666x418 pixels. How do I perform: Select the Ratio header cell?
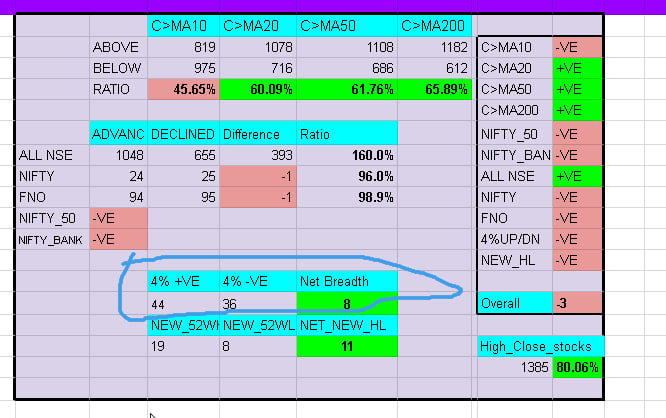tap(347, 134)
